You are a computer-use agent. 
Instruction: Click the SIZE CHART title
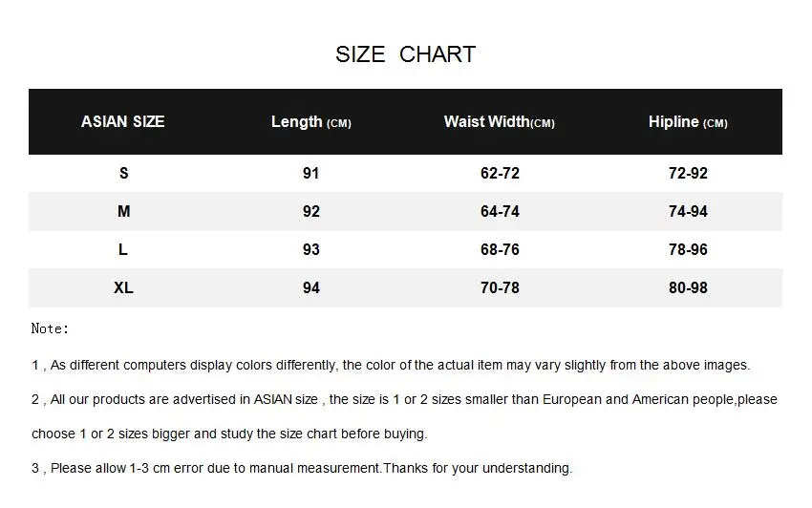[x=405, y=54]
